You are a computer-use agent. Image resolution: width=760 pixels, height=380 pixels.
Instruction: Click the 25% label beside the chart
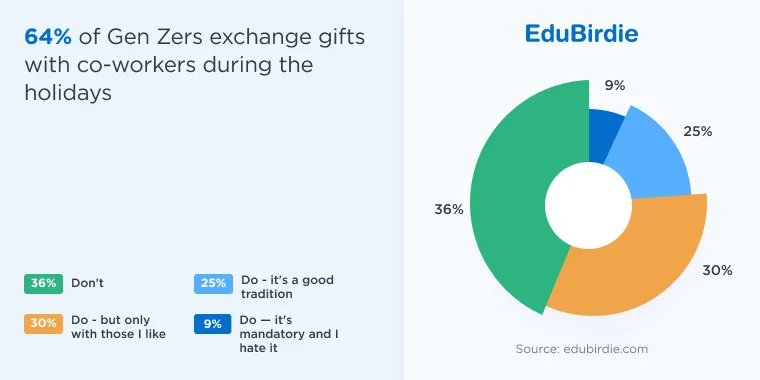pos(697,131)
